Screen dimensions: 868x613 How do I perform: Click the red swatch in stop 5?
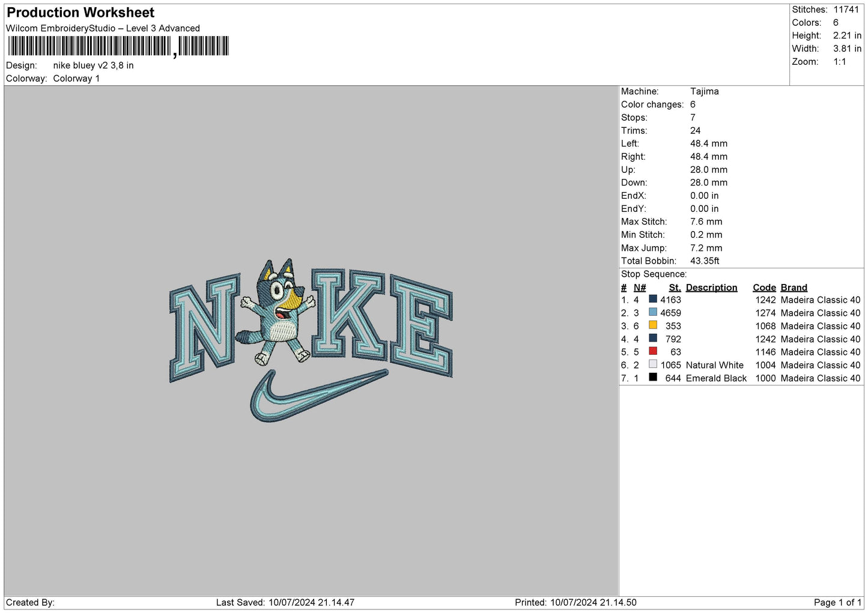pyautogui.click(x=653, y=351)
